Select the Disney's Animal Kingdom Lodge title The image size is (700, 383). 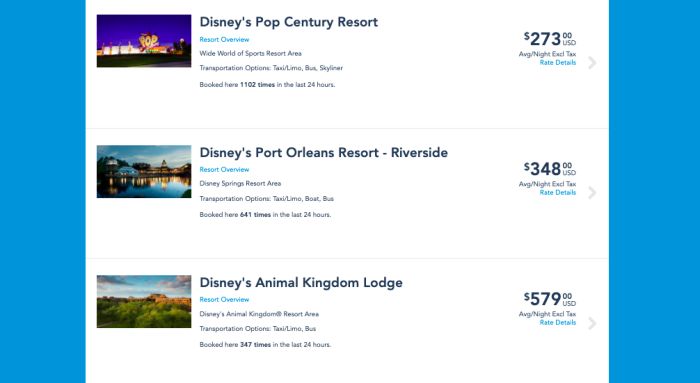coord(301,283)
